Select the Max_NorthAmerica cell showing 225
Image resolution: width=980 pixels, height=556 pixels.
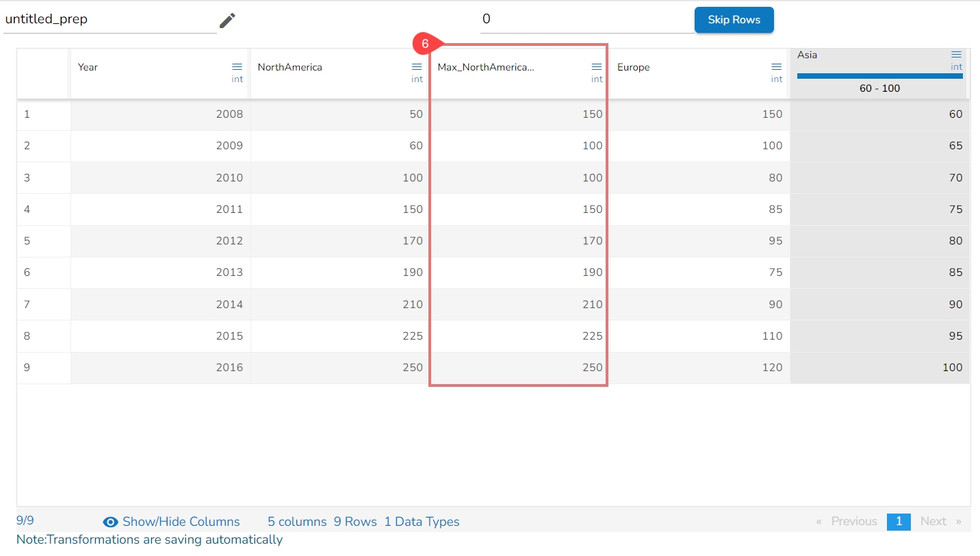[x=519, y=336]
